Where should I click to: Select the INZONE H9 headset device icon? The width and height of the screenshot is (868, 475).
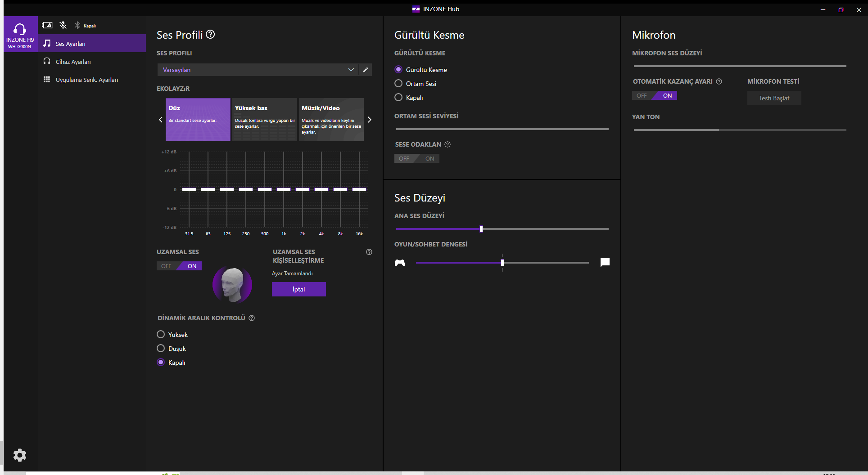(20, 34)
